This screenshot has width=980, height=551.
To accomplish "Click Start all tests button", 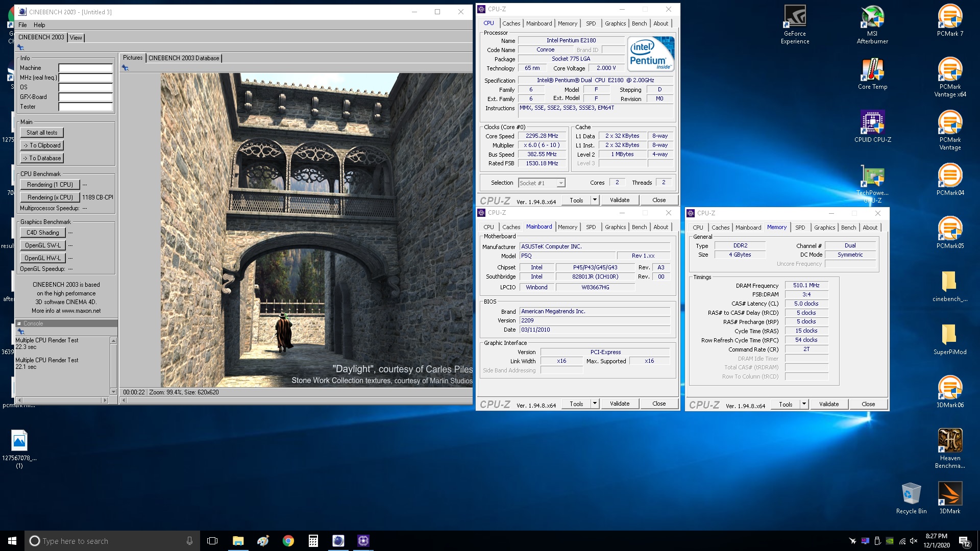I will point(42,133).
